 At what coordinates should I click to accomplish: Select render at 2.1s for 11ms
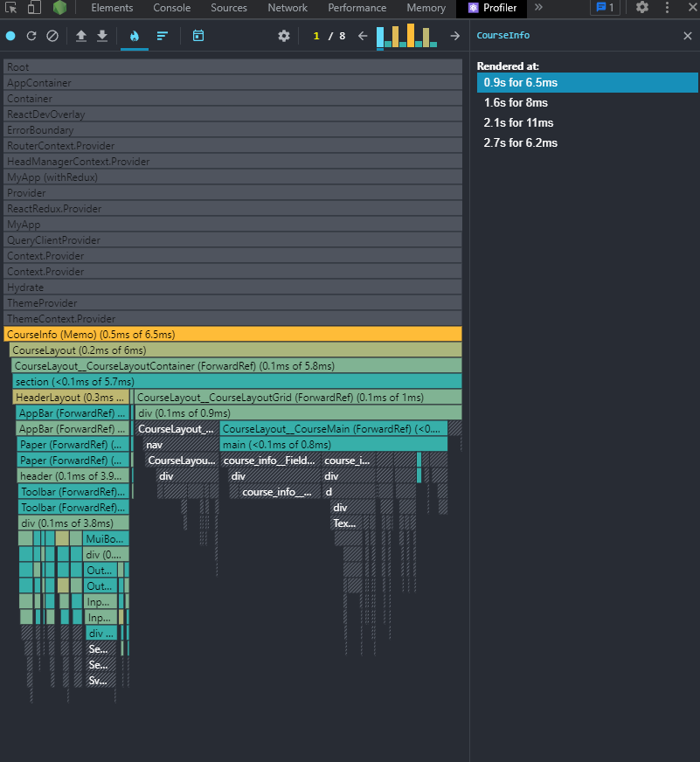tap(587, 122)
